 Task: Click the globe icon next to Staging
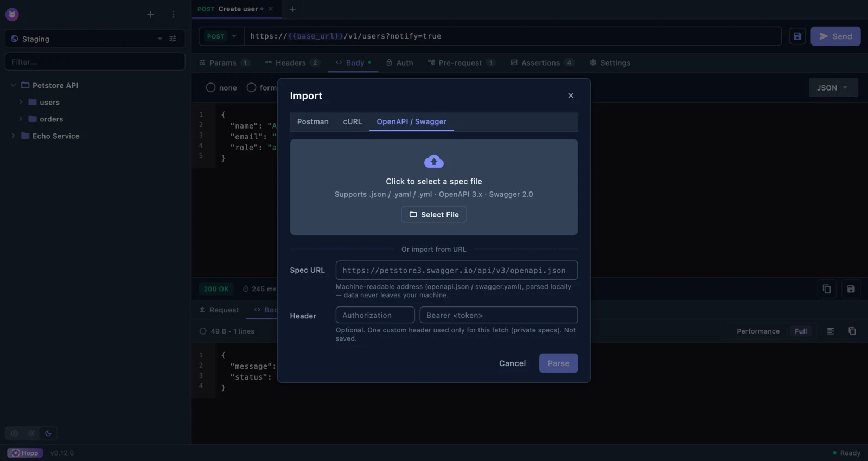(15, 39)
